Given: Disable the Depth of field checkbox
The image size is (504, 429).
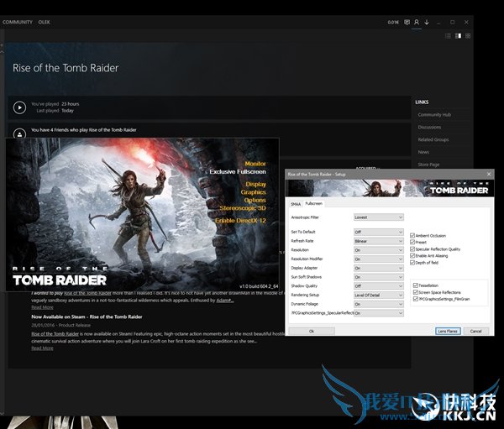Looking at the screenshot, I should [x=413, y=263].
